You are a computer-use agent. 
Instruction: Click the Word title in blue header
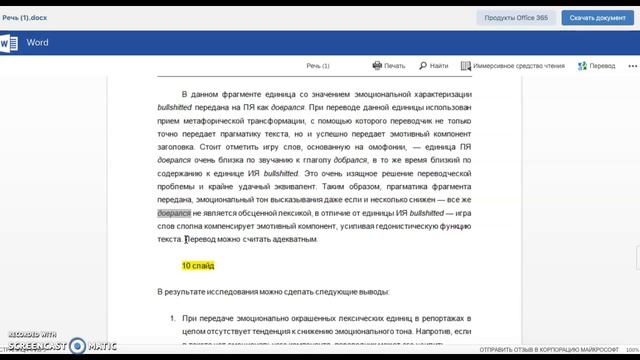pyautogui.click(x=38, y=42)
